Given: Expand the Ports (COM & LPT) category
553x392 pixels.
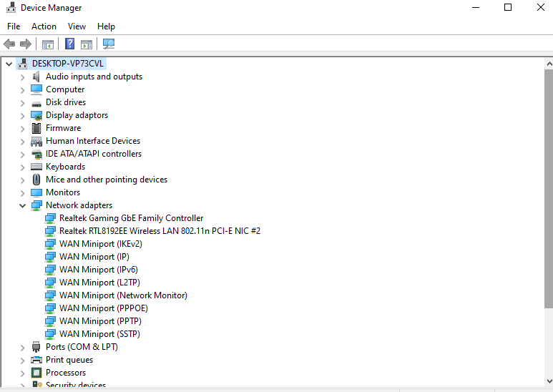Looking at the screenshot, I should pos(23,348).
